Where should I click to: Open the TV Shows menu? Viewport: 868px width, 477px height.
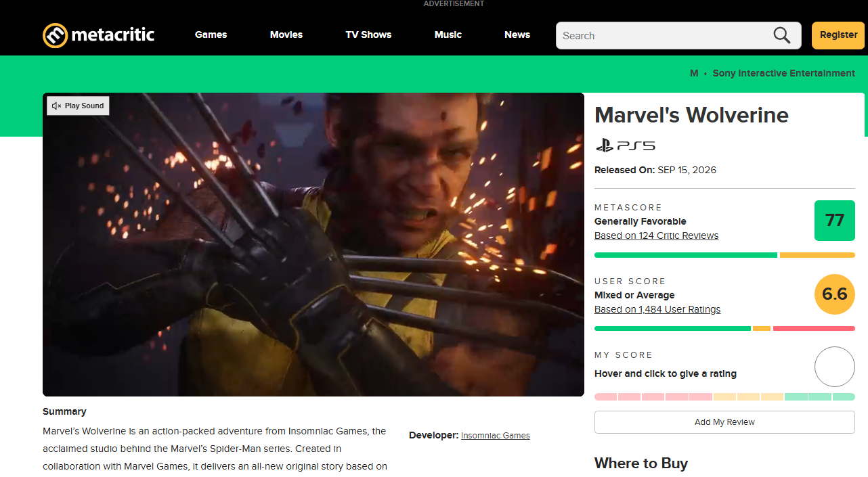point(368,35)
